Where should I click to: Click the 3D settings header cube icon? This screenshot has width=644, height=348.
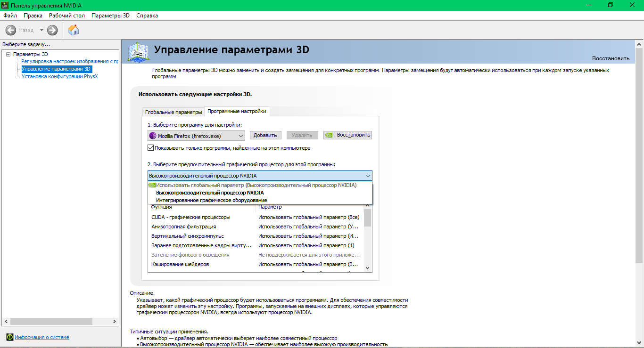click(139, 52)
